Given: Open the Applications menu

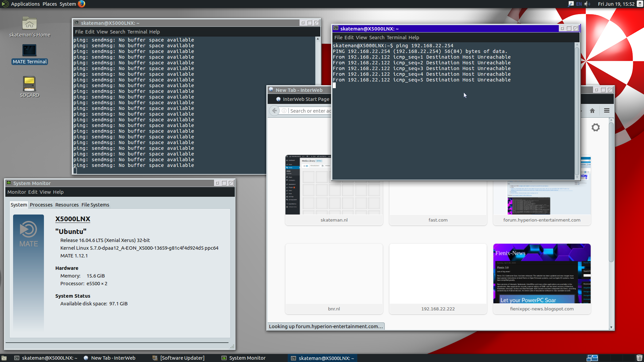Looking at the screenshot, I should coord(25,4).
